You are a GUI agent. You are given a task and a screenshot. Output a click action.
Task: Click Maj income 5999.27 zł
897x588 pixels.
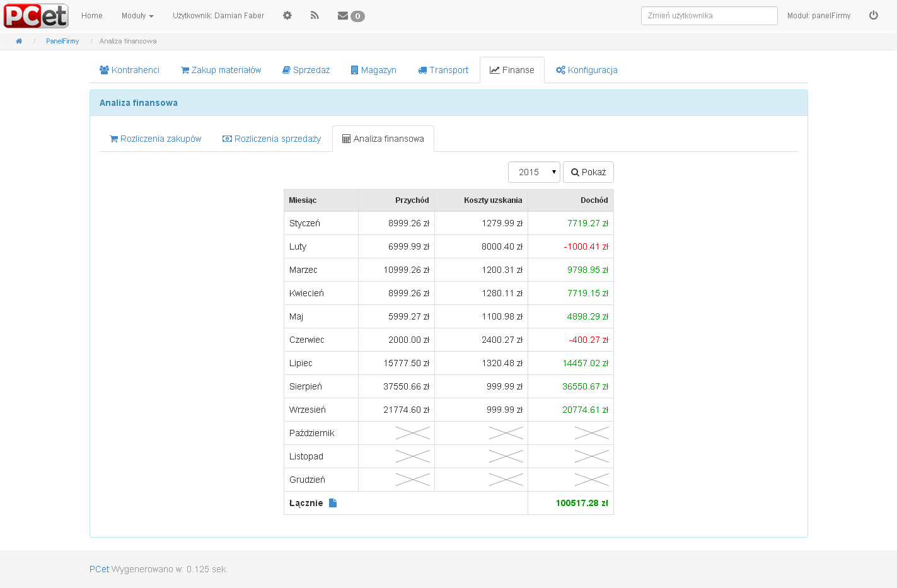tap(409, 316)
